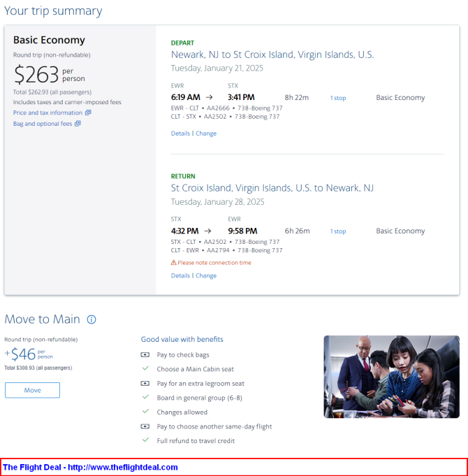
Task: Open Price and tax information link
Action: 47,113
